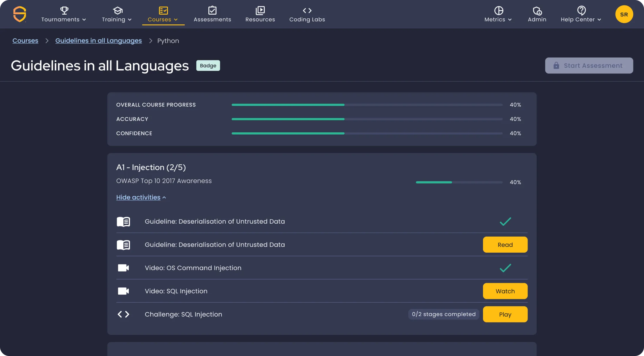The width and height of the screenshot is (644, 356).
Task: Open the Courses dropdown in the navigation
Action: click(x=163, y=19)
